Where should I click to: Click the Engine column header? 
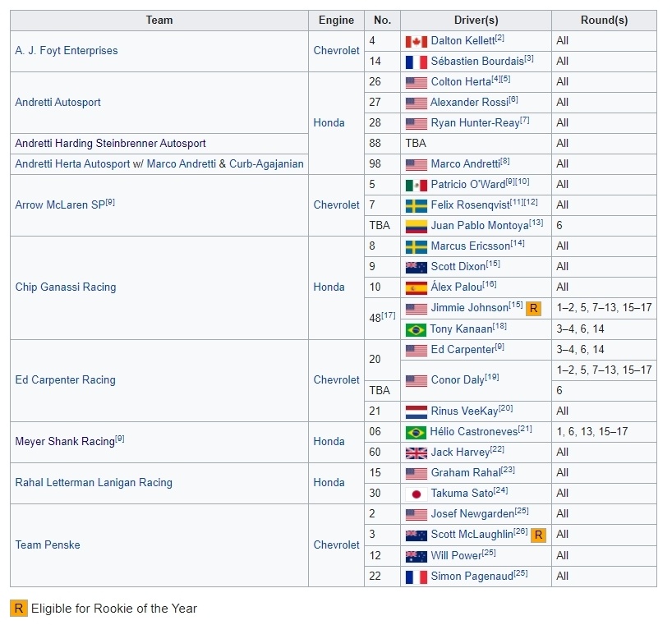[x=337, y=21]
